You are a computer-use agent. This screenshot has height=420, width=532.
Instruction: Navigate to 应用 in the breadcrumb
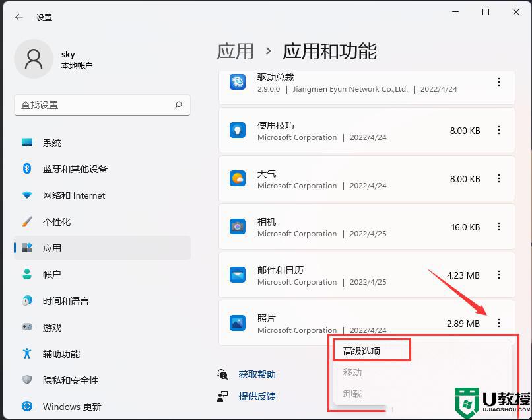tap(235, 51)
